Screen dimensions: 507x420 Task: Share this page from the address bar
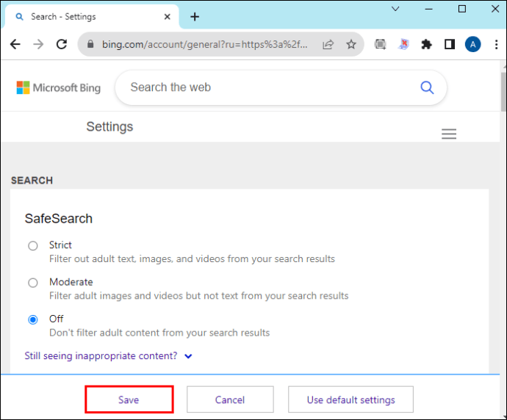[328, 44]
